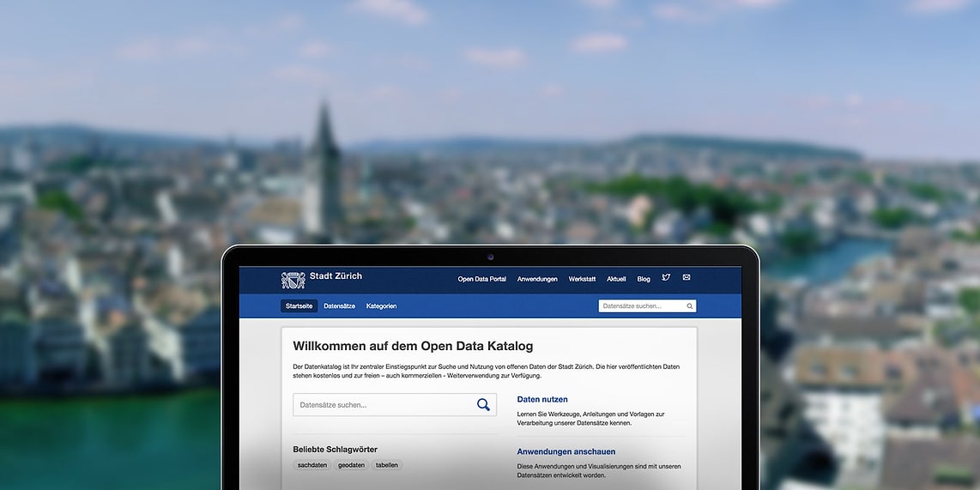Follow the 'Anwendungen anschauen' link

click(566, 451)
